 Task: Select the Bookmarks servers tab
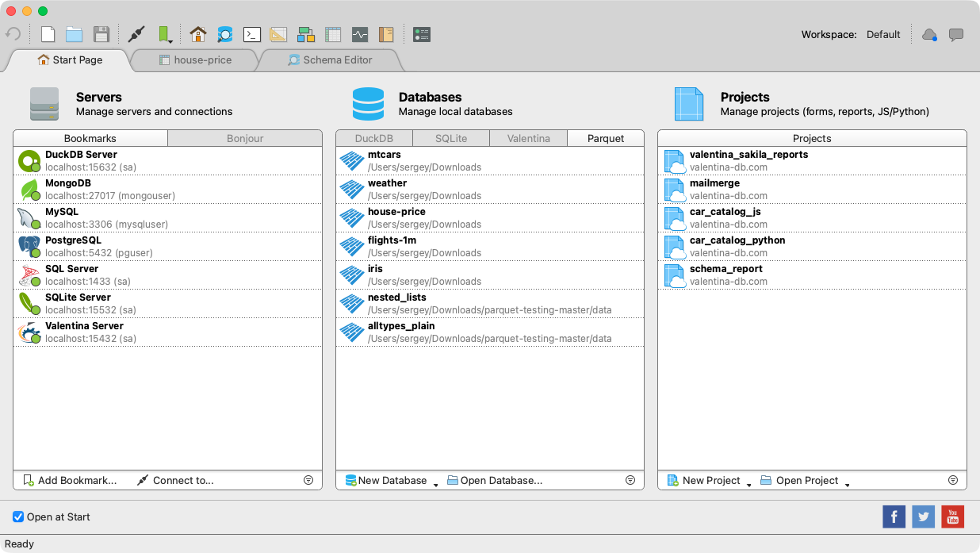90,138
